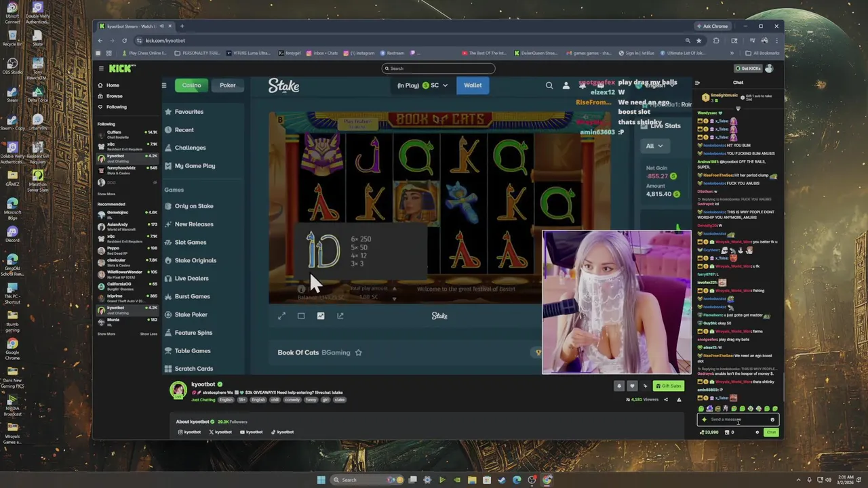868x488 pixels.
Task: Click the Kick search field
Action: pos(438,68)
